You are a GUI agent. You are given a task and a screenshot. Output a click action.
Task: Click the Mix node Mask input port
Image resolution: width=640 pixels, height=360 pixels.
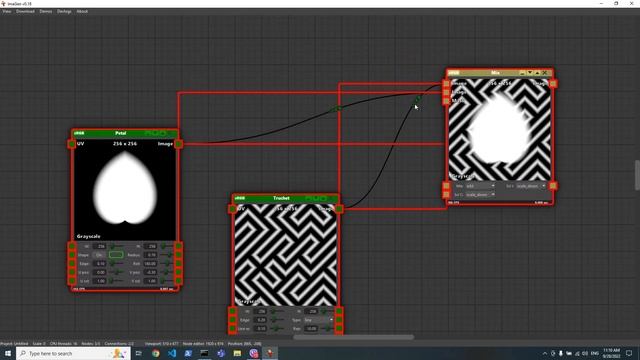click(x=446, y=100)
